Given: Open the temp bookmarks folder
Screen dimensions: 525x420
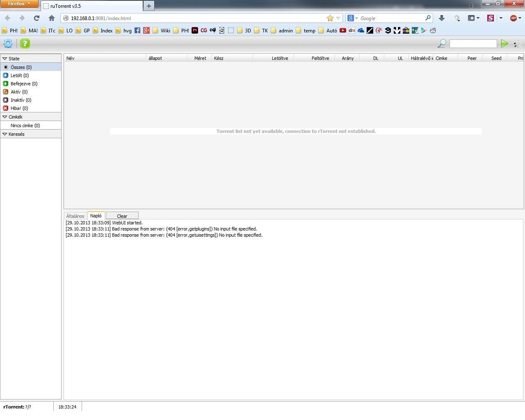Looking at the screenshot, I should (306, 30).
